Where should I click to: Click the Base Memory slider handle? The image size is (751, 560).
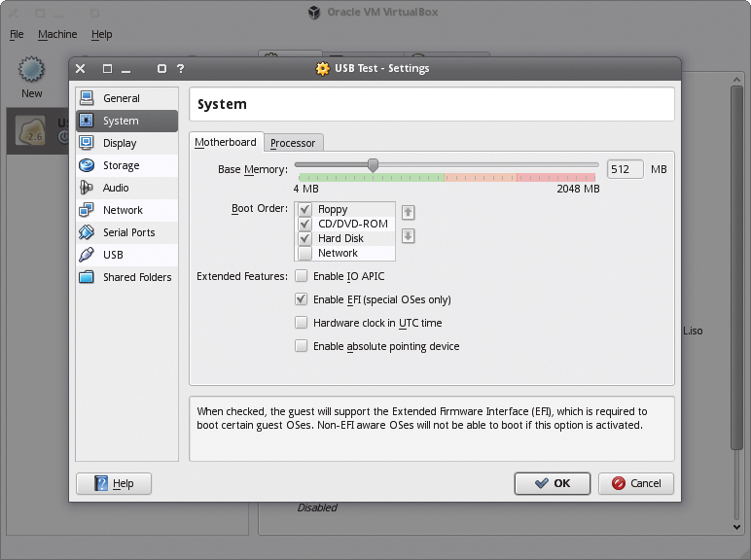pyautogui.click(x=373, y=165)
